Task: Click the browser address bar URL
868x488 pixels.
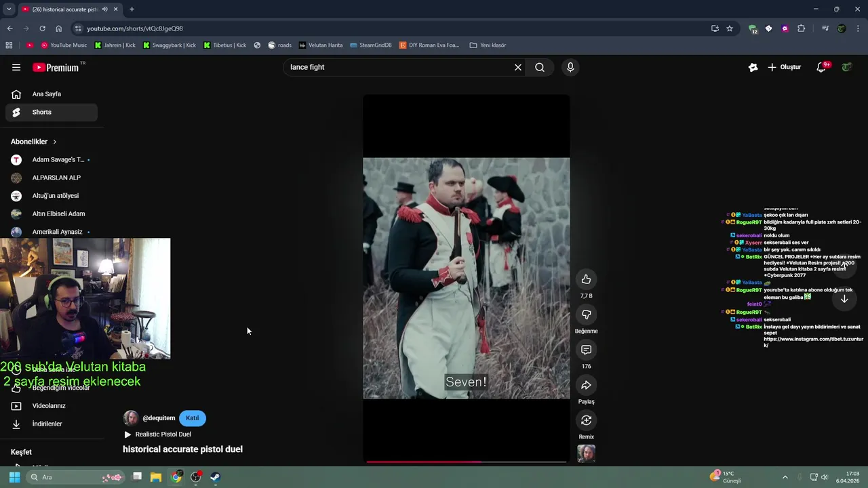Action: coord(134,28)
